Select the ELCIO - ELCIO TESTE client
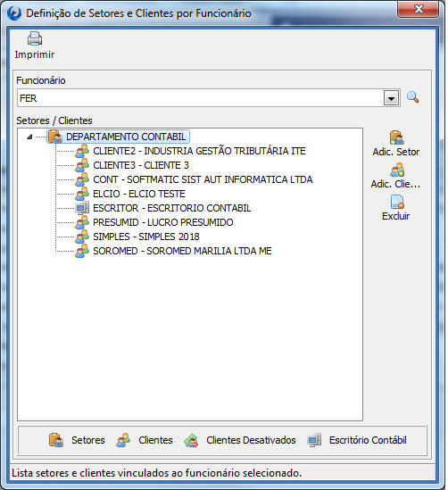 (x=139, y=194)
